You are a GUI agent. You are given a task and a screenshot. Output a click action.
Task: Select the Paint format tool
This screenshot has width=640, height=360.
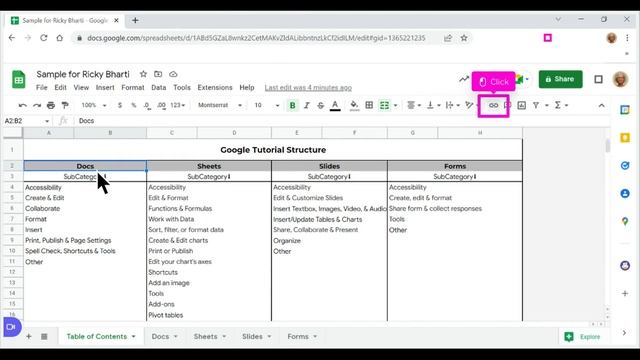65,105
